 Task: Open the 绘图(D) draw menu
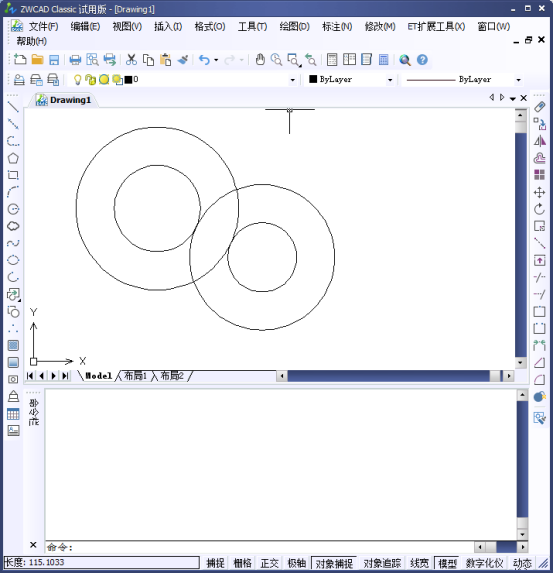tap(295, 26)
